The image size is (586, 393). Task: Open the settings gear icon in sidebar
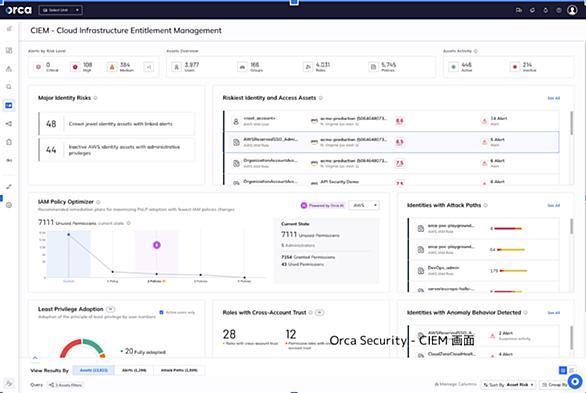pos(9,205)
